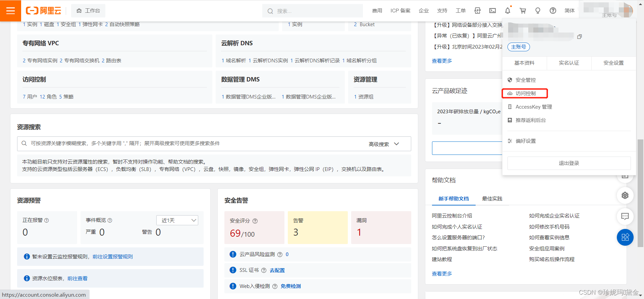Open 企业 in the top navigation
Screen dimensions: 644x299
pyautogui.click(x=424, y=11)
